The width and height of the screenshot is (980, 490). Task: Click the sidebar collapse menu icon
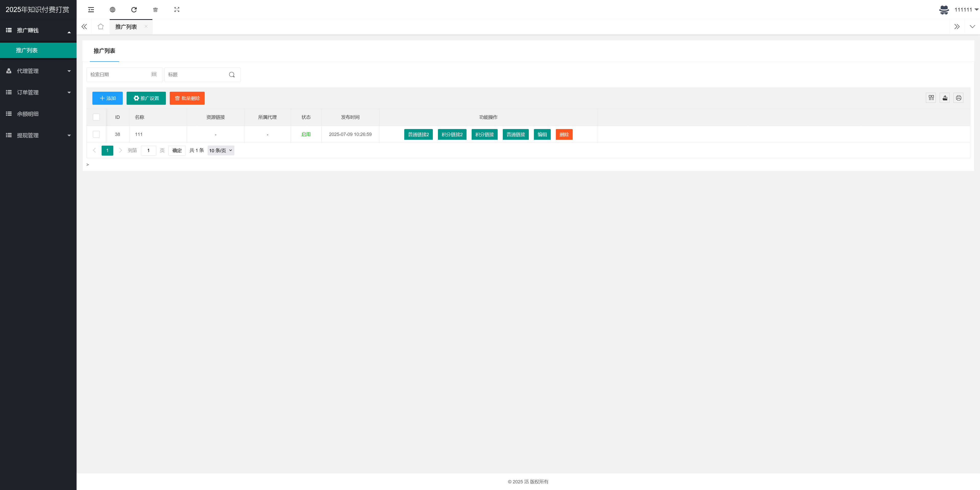[x=91, y=9]
